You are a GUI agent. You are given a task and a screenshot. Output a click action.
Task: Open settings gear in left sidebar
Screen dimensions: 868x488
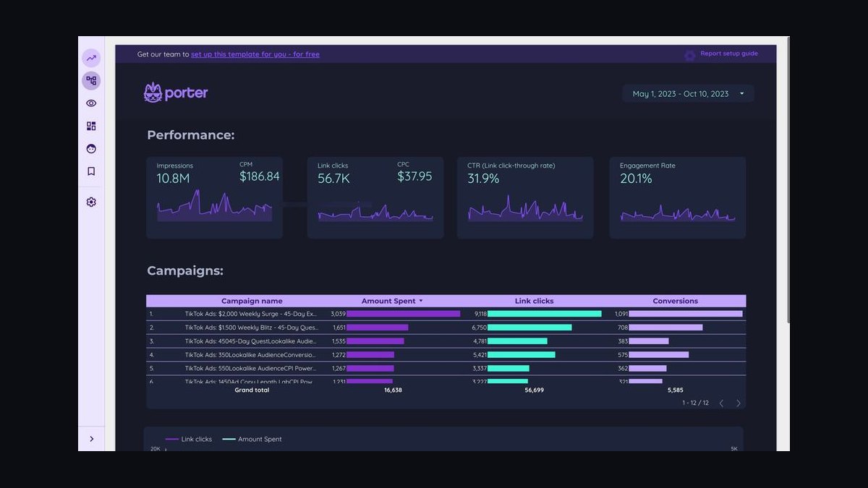tap(91, 202)
